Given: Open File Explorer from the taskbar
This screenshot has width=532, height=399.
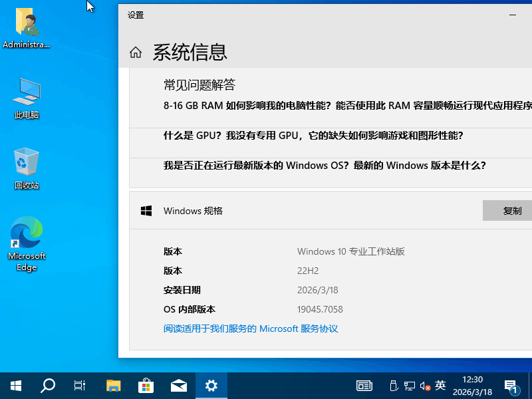Looking at the screenshot, I should point(113,385).
